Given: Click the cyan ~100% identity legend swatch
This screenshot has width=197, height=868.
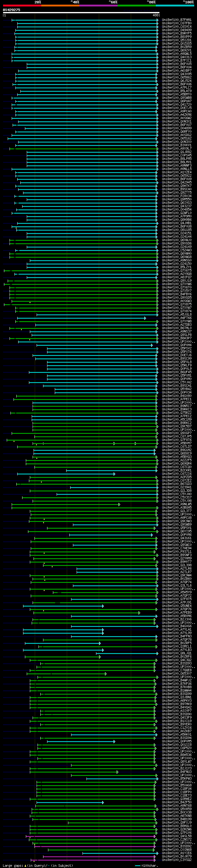Looking at the screenshot, I should coord(175,6).
